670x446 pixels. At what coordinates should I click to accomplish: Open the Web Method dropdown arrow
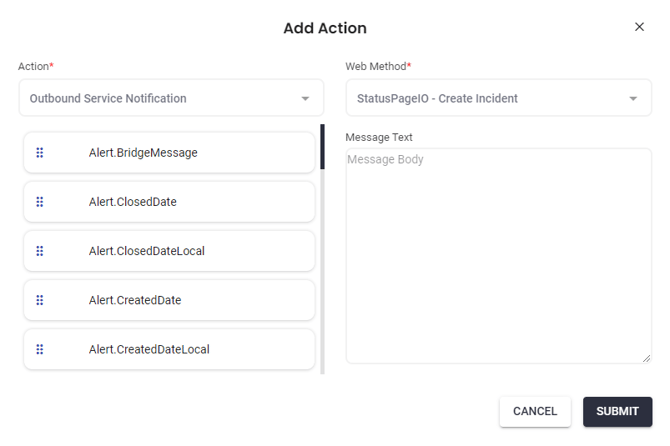click(633, 99)
